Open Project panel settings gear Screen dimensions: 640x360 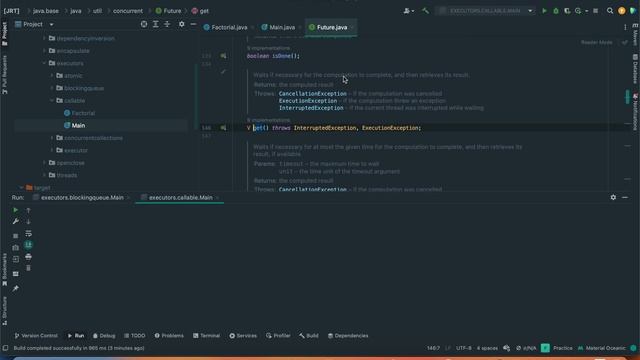182,24
